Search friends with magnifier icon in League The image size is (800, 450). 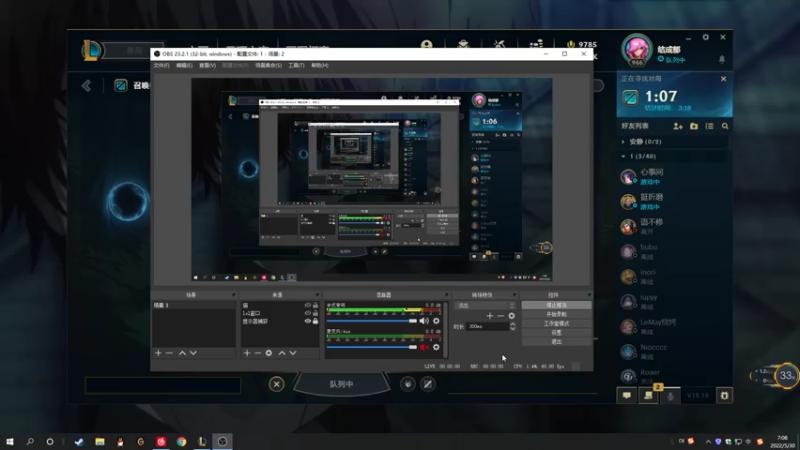coord(725,126)
